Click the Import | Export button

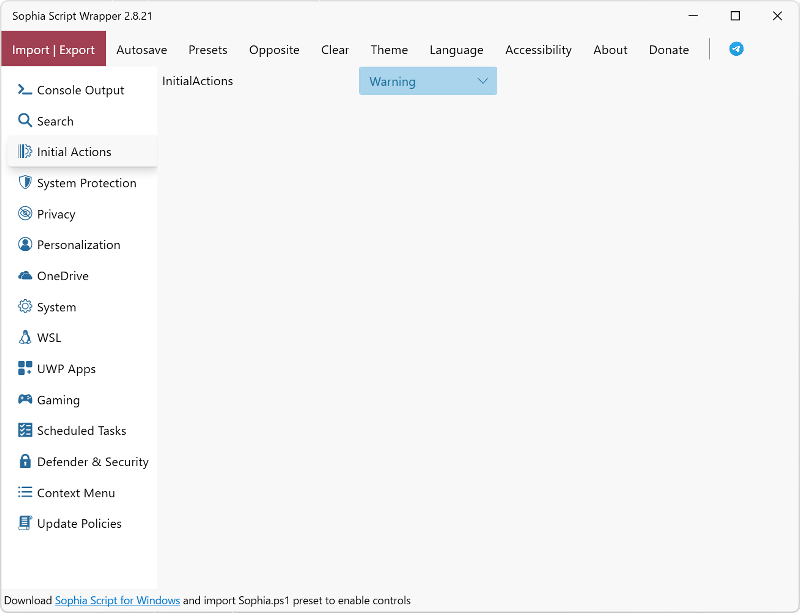[54, 50]
